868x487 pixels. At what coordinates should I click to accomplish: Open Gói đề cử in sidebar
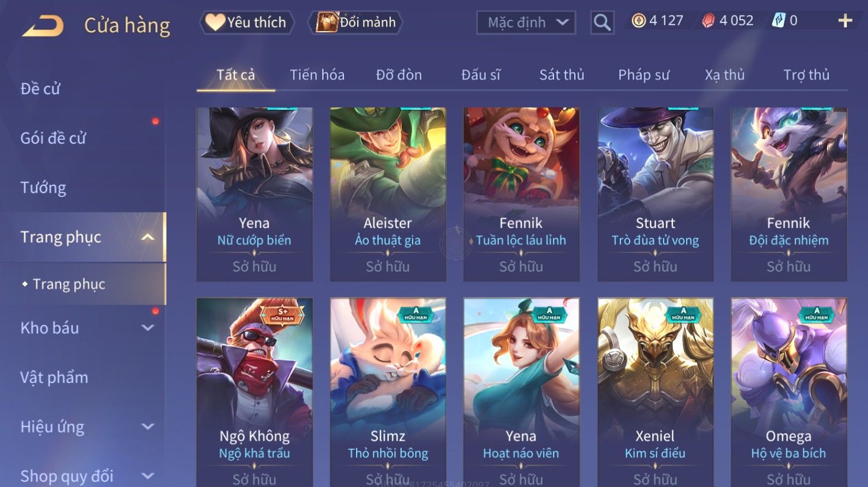coord(53,138)
